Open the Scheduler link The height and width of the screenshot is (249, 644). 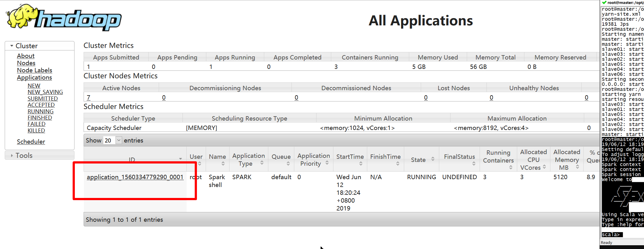pyautogui.click(x=31, y=142)
